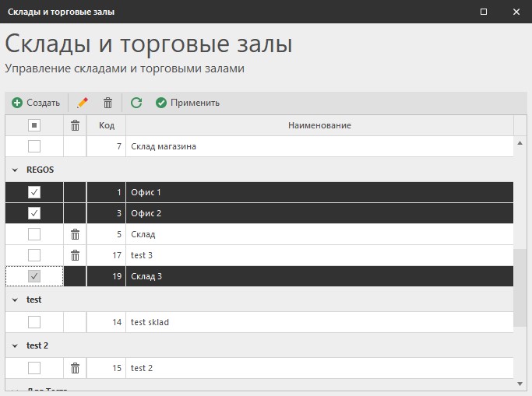
Task: Click trash icon on 'test 3' row
Action: click(x=75, y=255)
